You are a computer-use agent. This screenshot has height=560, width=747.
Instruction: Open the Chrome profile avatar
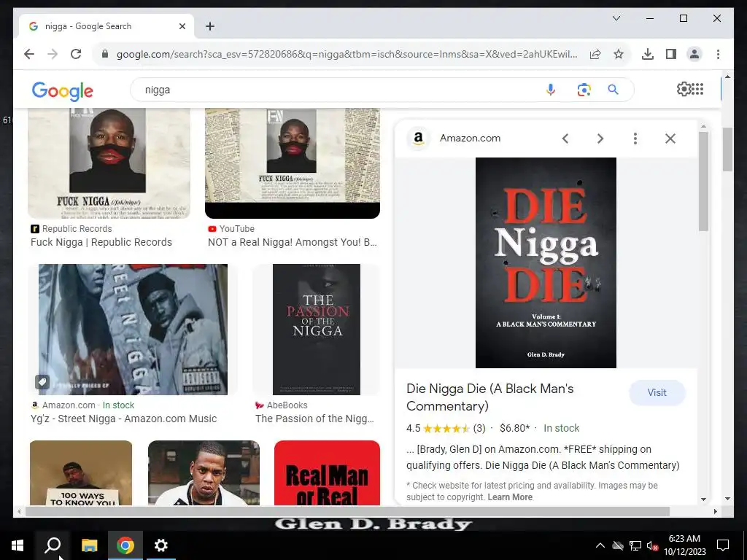[x=694, y=54]
